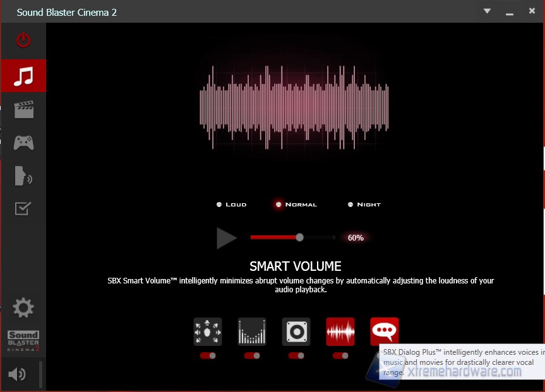The height and width of the screenshot is (392, 545).
Task: Select the Game profile controller icon
Action: pos(23,143)
